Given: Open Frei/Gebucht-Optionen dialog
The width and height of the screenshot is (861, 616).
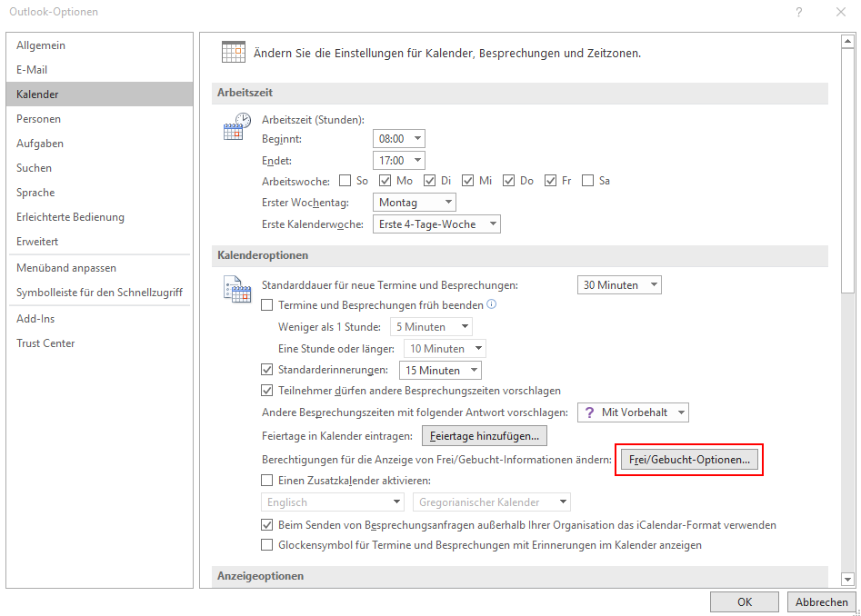Looking at the screenshot, I should 689,460.
